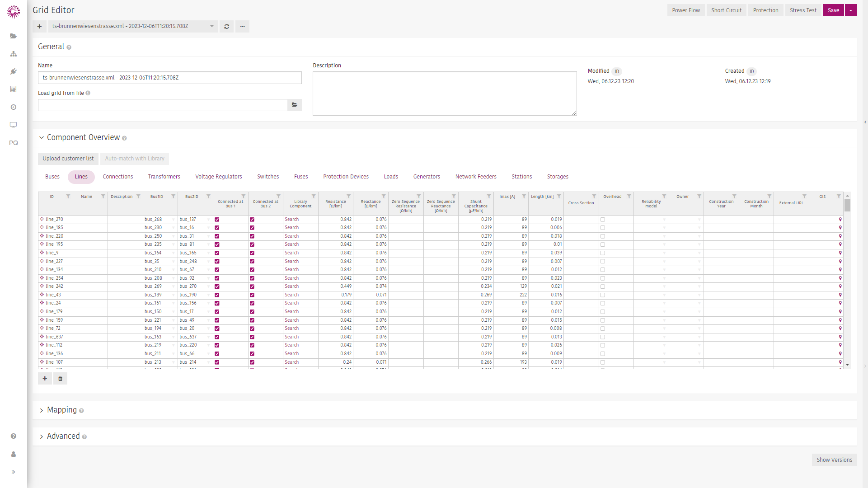The width and height of the screenshot is (868, 488).
Task: Open the three-dots more options button
Action: click(242, 26)
